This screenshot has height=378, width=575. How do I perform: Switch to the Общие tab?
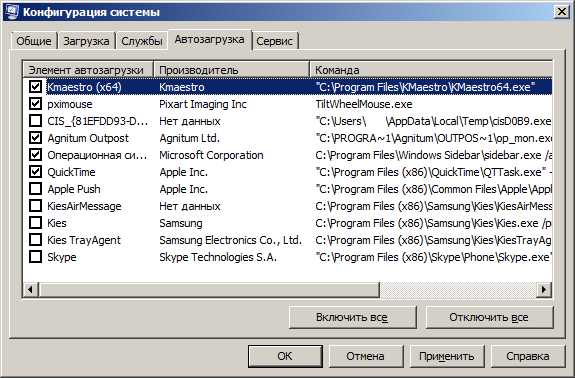[x=34, y=41]
